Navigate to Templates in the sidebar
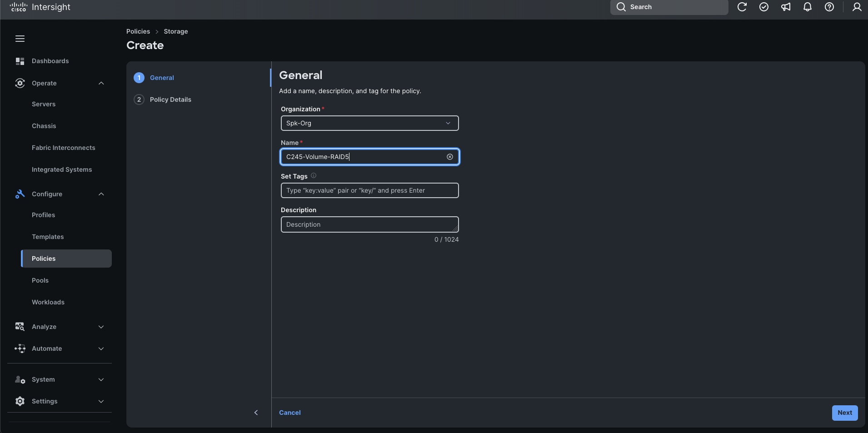Image resolution: width=868 pixels, height=433 pixels. pos(48,236)
